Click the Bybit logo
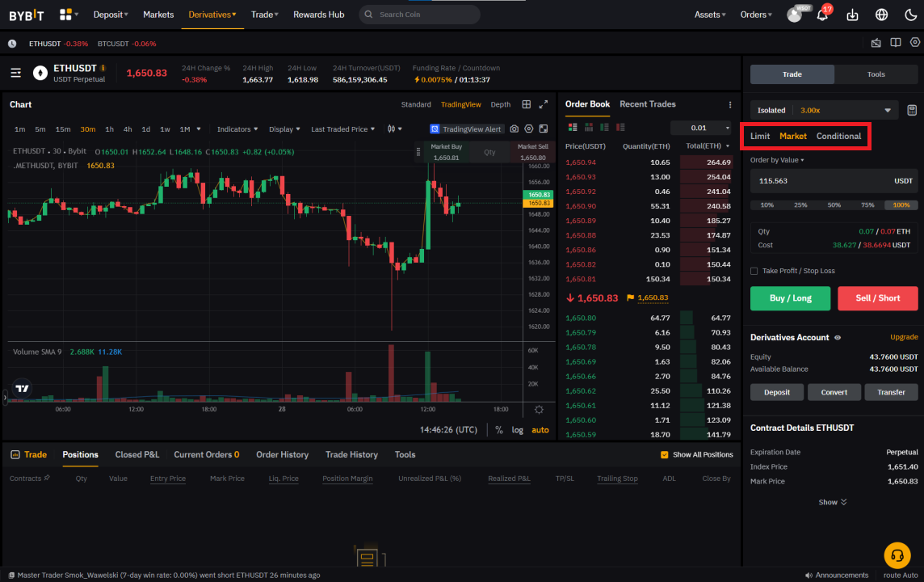 point(27,15)
